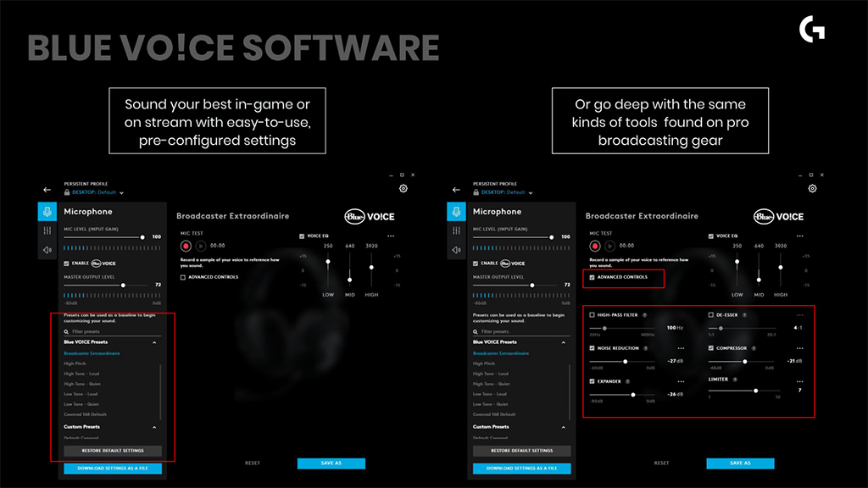Click Download Settings As A File, right window
868x488 pixels.
point(522,469)
